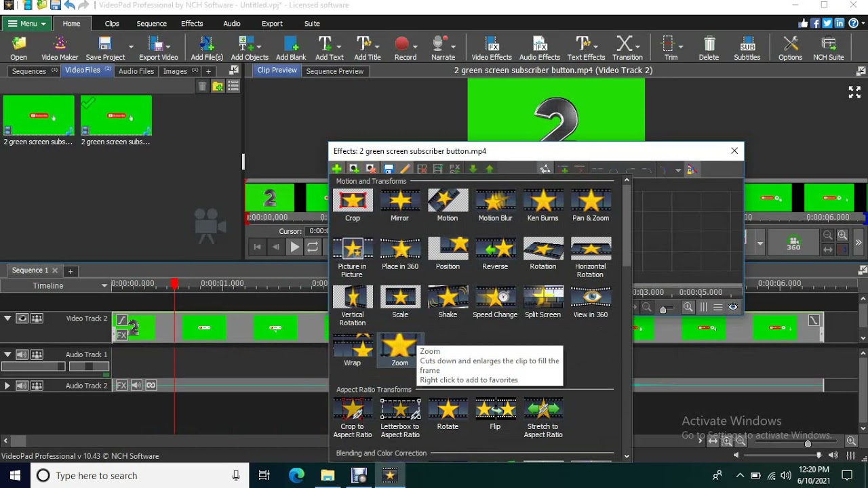Toggle clip FX button on Audio Track 2
This screenshot has width=868, height=488.
pos(122,386)
